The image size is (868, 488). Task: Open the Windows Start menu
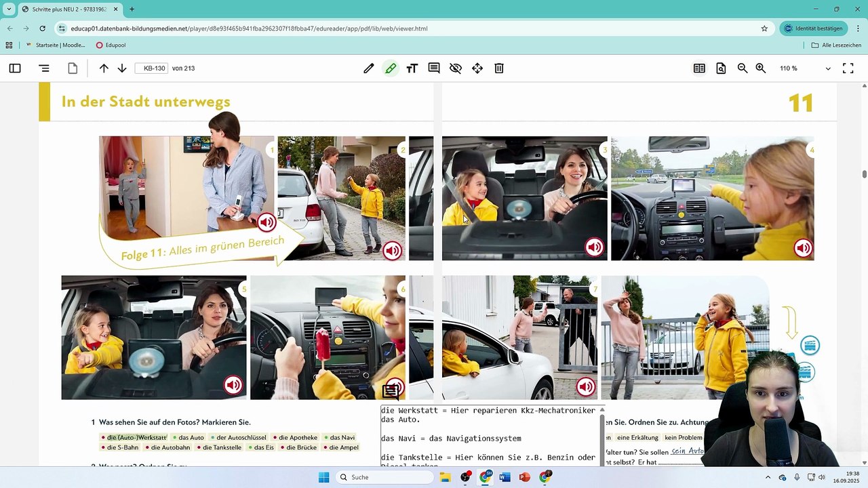click(x=323, y=477)
